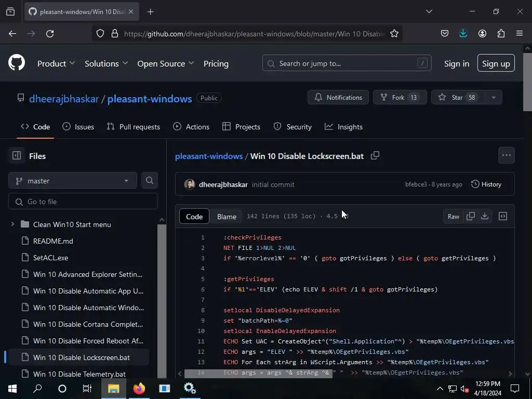Open the Code repository tab
Screen dimensions: 532x399
point(35,127)
